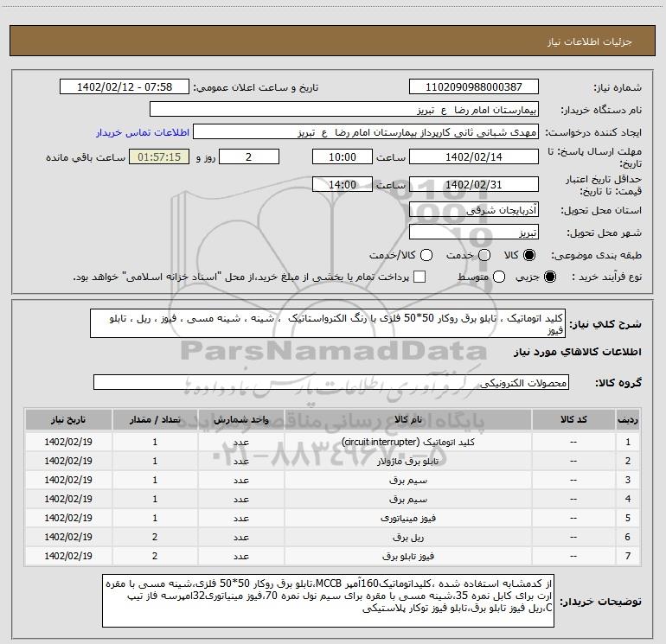Click quantity 2 in the ریل برق row
Viewport: 666px width, 644px height.
pyautogui.click(x=155, y=537)
